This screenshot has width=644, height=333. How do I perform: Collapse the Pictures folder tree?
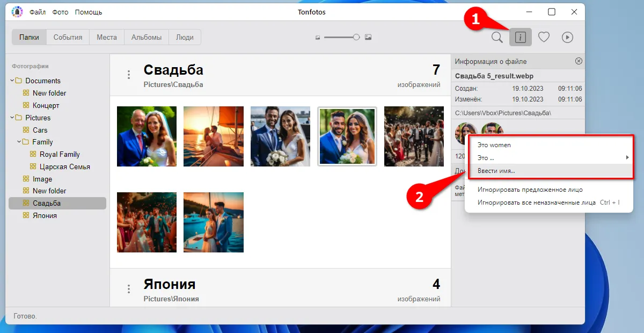[x=12, y=118]
